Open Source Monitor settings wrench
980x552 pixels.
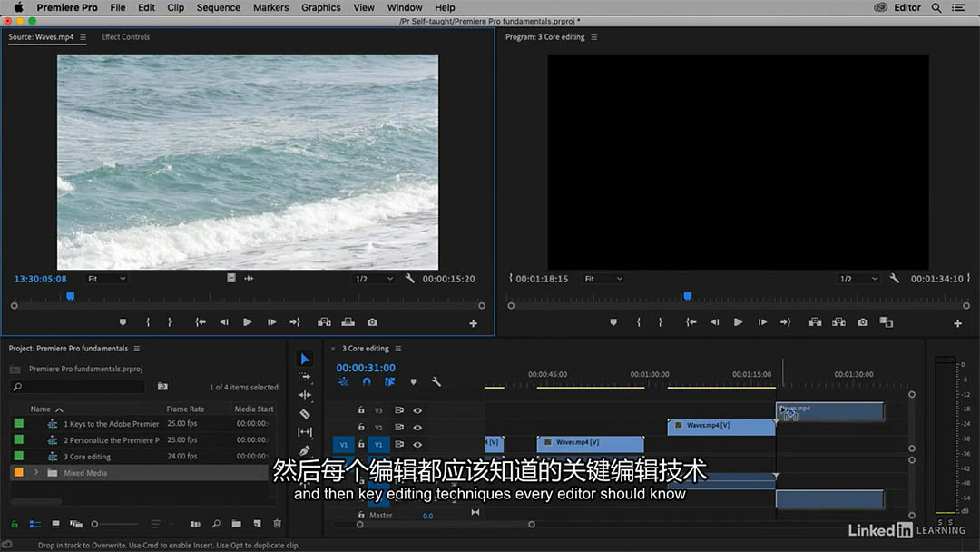(x=409, y=278)
